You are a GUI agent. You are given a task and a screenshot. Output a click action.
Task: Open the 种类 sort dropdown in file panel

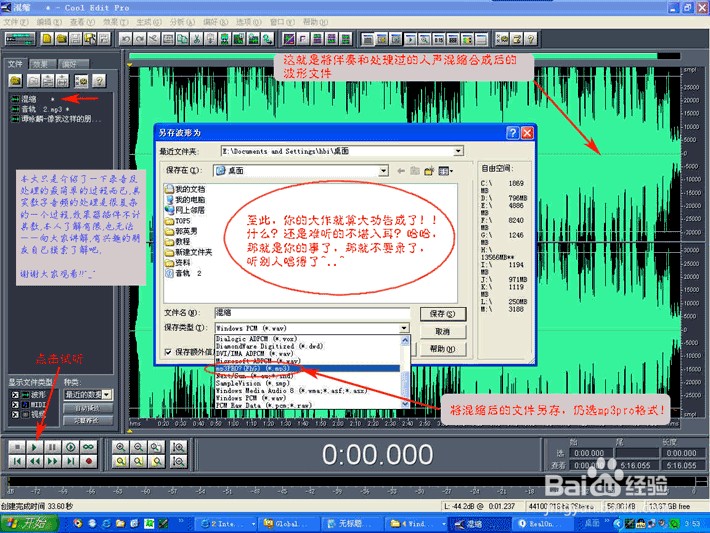[x=106, y=395]
